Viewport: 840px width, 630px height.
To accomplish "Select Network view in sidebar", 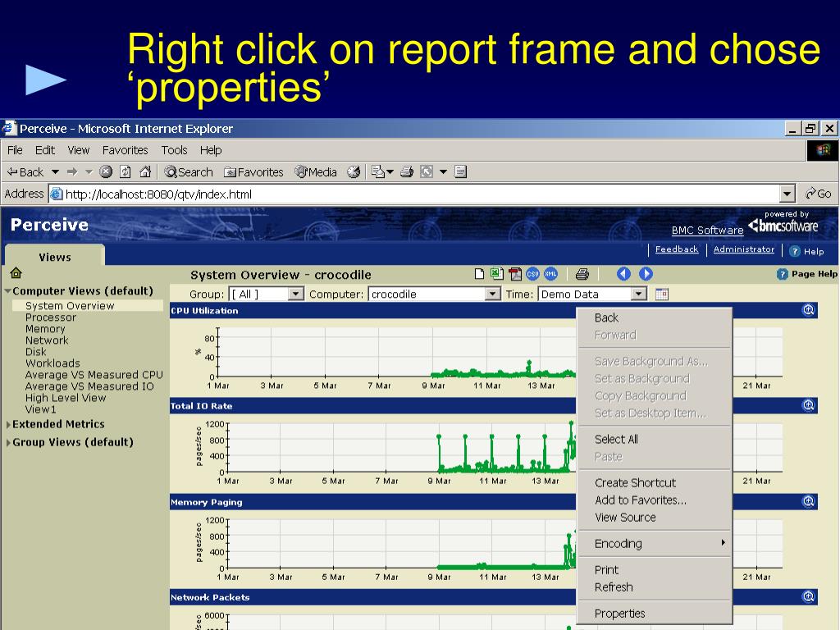I will coord(47,340).
